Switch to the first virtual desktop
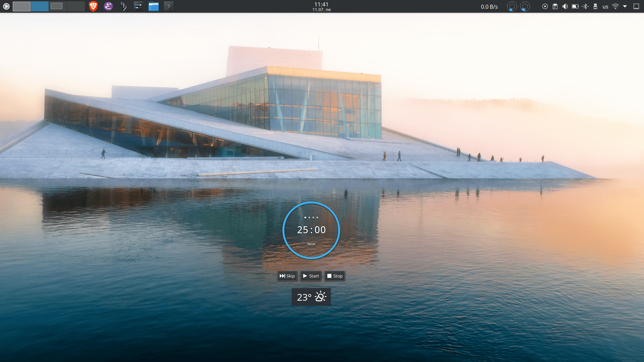This screenshot has width=644, height=362. coord(21,6)
